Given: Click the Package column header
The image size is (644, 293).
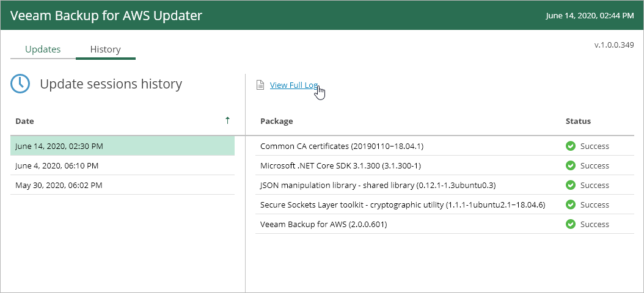Looking at the screenshot, I should (276, 121).
